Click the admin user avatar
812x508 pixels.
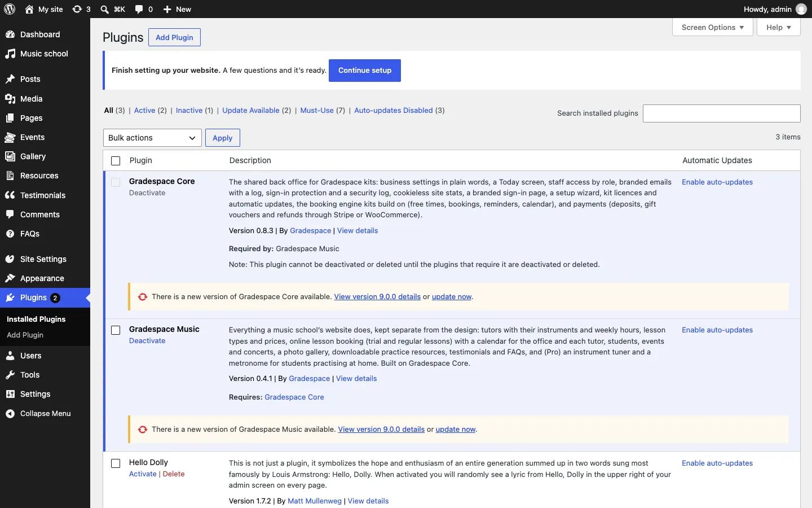pos(801,9)
